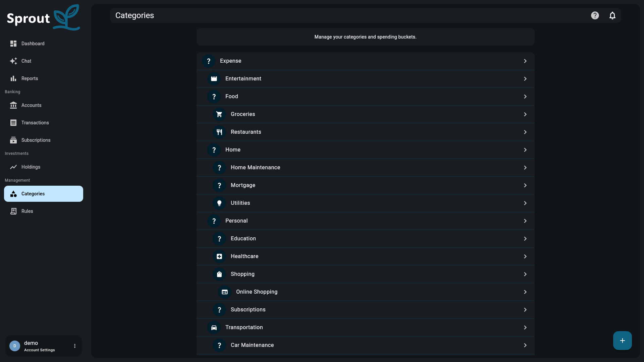This screenshot has height=362, width=644.
Task: Click the Shopping bag icon
Action: pyautogui.click(x=219, y=274)
